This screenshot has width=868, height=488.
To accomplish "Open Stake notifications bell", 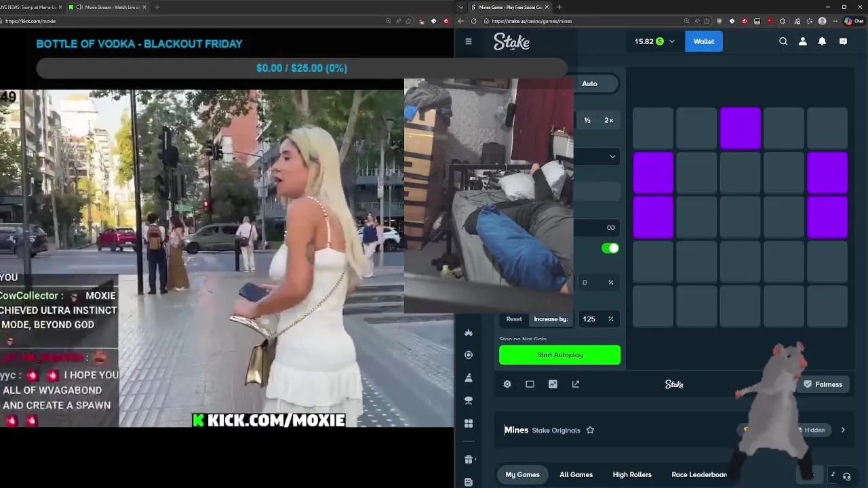I will pyautogui.click(x=822, y=41).
